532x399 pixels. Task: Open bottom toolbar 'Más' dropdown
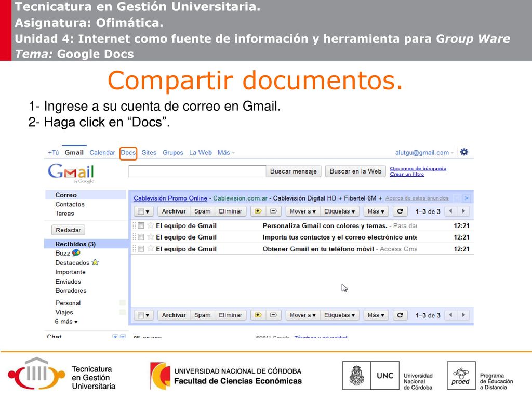tap(376, 315)
